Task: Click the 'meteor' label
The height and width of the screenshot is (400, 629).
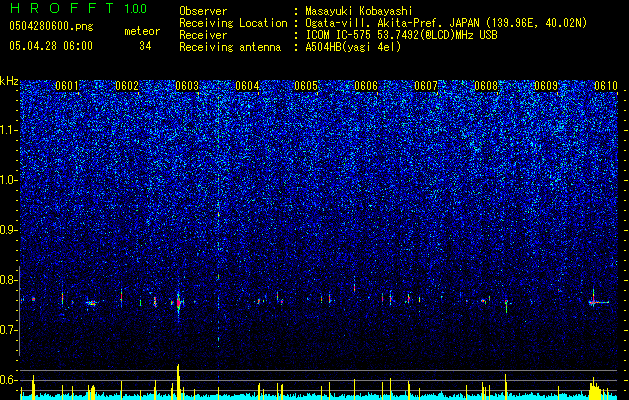Action: [142, 31]
